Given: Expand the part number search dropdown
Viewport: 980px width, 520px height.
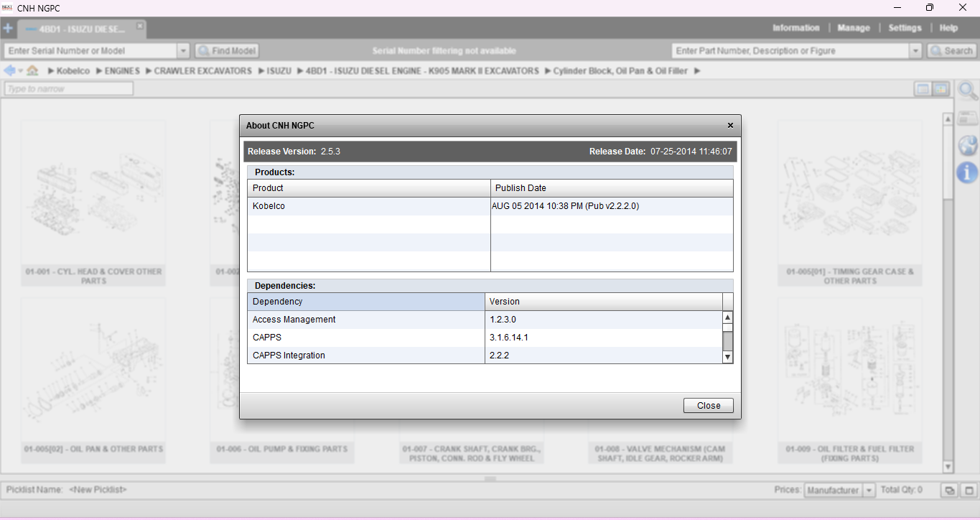Looking at the screenshot, I should [x=915, y=51].
